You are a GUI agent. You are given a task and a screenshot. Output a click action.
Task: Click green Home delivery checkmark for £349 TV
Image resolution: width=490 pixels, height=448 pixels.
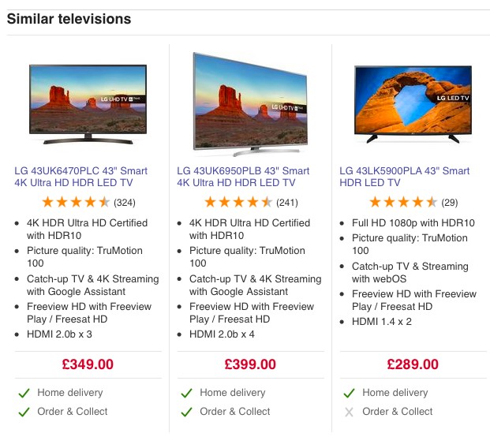click(x=24, y=393)
